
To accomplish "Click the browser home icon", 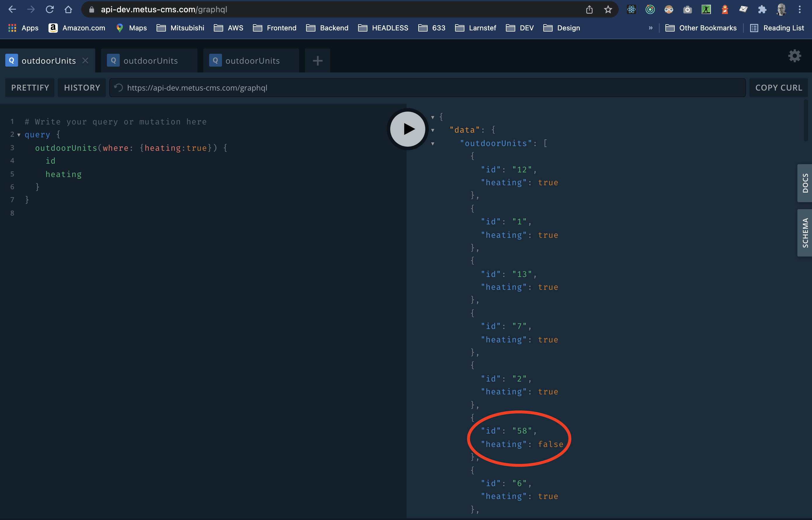I will (69, 9).
